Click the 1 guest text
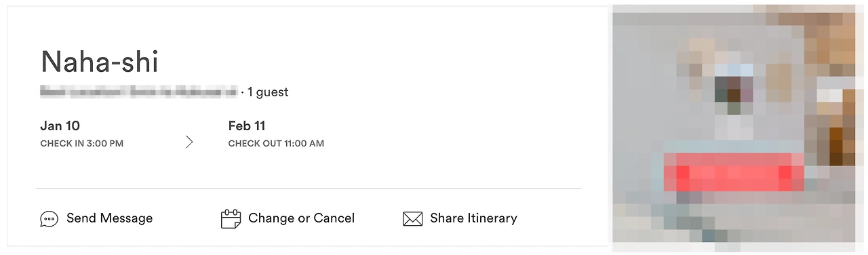 pos(268,92)
